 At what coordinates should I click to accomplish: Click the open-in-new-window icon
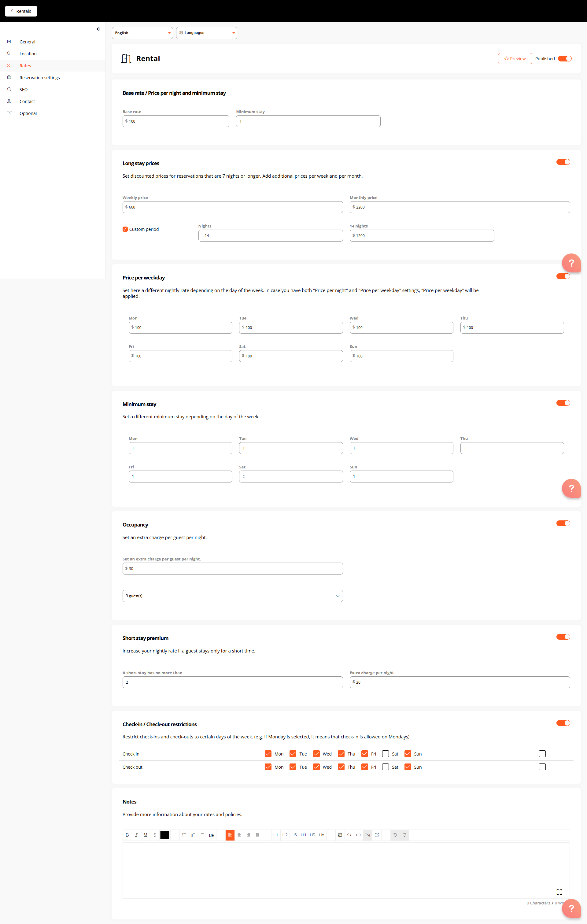point(377,835)
